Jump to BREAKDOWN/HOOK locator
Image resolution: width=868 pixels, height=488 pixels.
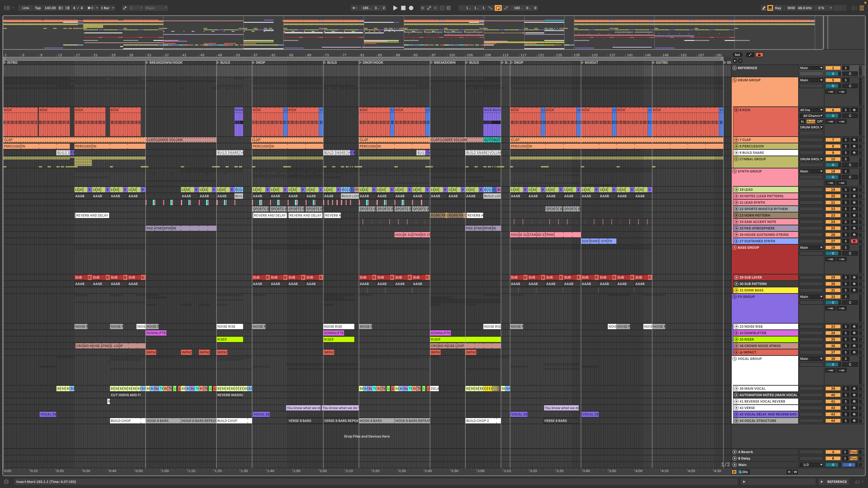click(164, 62)
